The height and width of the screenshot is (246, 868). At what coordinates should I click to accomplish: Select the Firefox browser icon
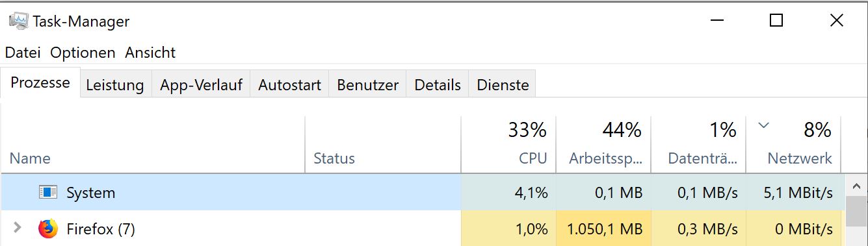pyautogui.click(x=47, y=228)
